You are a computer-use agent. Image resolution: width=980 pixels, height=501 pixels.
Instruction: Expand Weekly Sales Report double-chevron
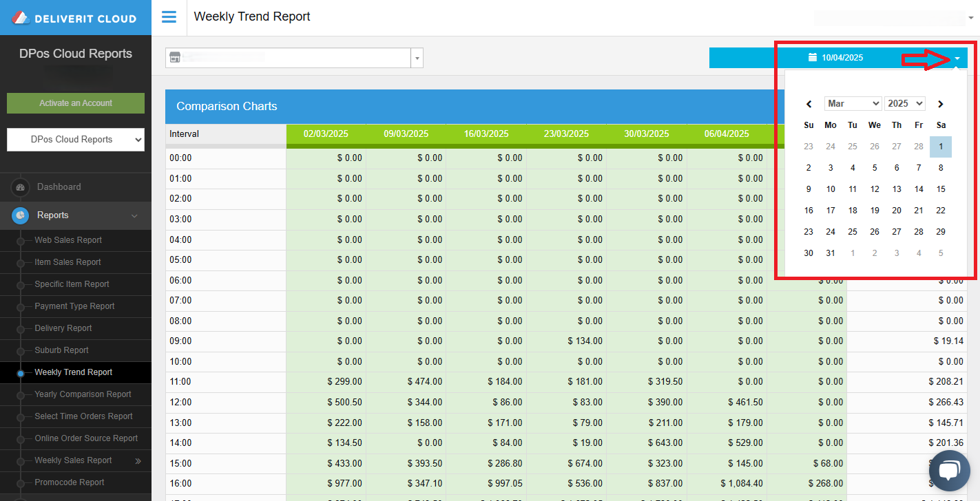point(138,461)
